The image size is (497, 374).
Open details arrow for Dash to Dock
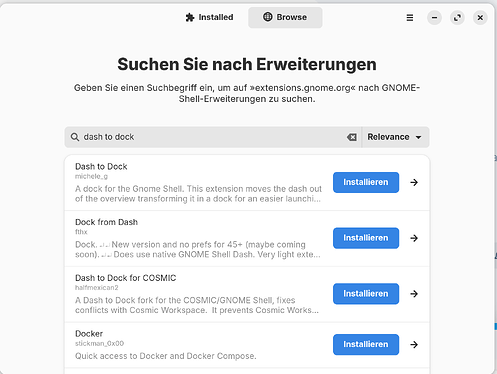click(x=414, y=182)
